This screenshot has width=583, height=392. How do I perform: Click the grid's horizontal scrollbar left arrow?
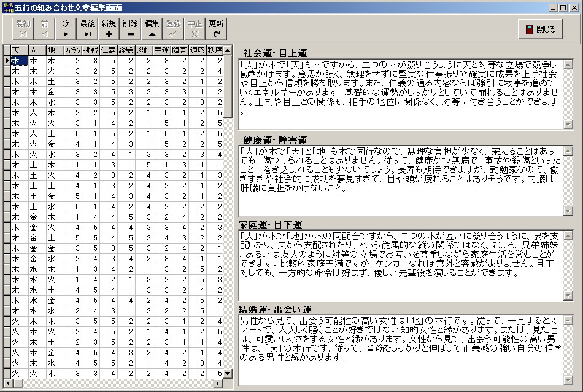pyautogui.click(x=8, y=383)
